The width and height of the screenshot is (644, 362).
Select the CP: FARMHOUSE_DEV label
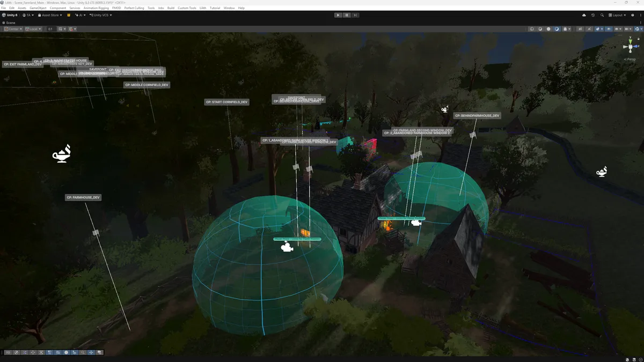pyautogui.click(x=83, y=197)
